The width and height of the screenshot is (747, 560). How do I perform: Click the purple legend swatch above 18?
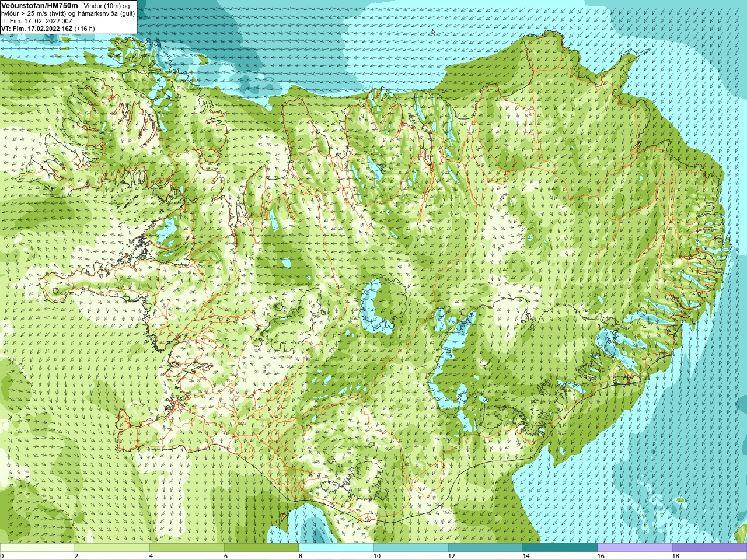710,548
